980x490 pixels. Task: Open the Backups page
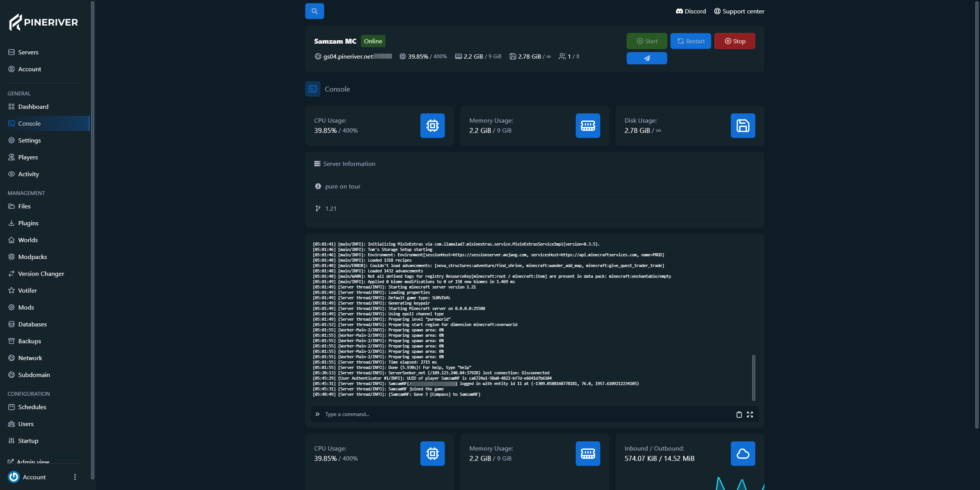point(45,341)
